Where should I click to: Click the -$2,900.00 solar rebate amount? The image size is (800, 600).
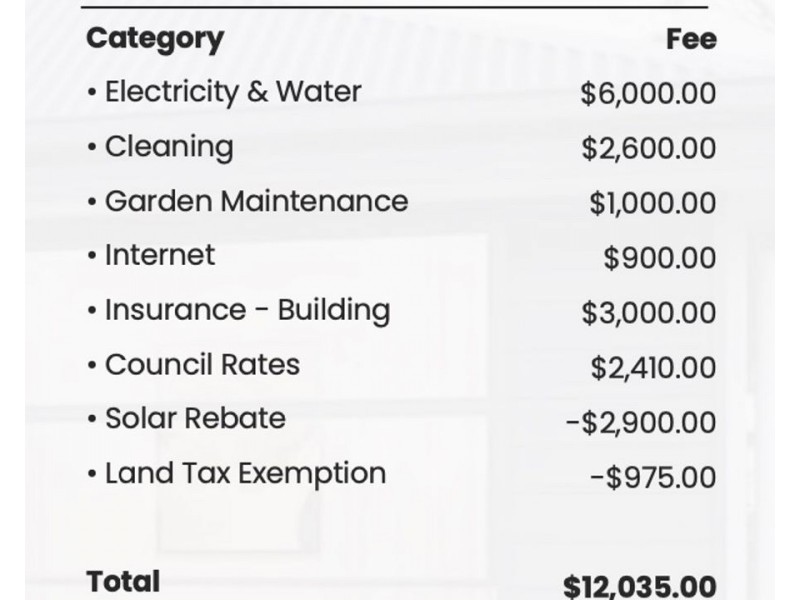click(x=640, y=422)
